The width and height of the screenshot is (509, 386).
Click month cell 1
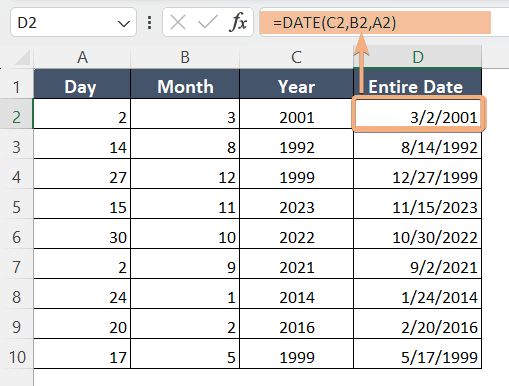[185, 294]
